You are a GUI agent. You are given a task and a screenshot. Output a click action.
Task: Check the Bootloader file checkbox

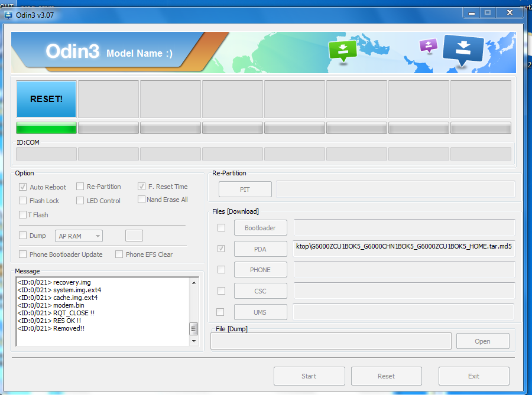click(221, 228)
